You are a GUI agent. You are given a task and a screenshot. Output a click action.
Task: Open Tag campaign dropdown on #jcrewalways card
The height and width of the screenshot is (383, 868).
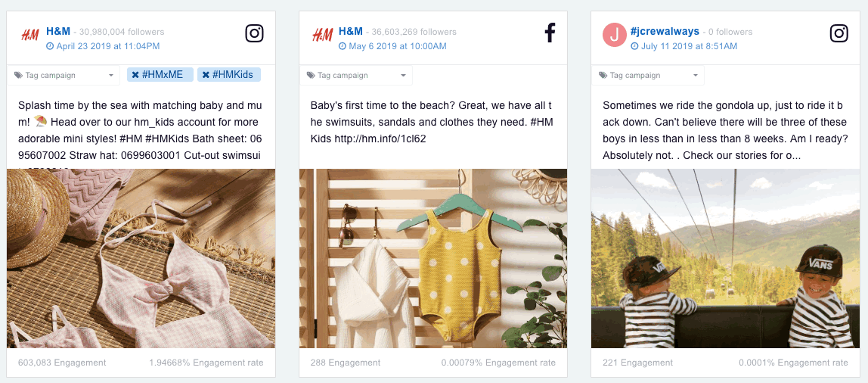pyautogui.click(x=648, y=76)
